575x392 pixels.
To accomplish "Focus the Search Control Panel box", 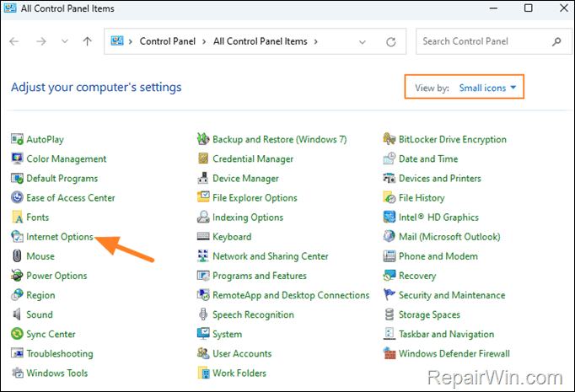I will point(493,41).
